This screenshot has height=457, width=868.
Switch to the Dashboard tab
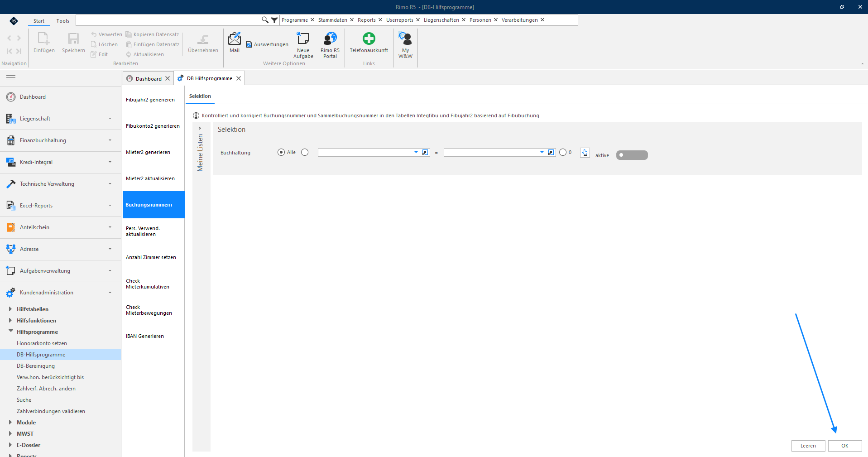149,78
